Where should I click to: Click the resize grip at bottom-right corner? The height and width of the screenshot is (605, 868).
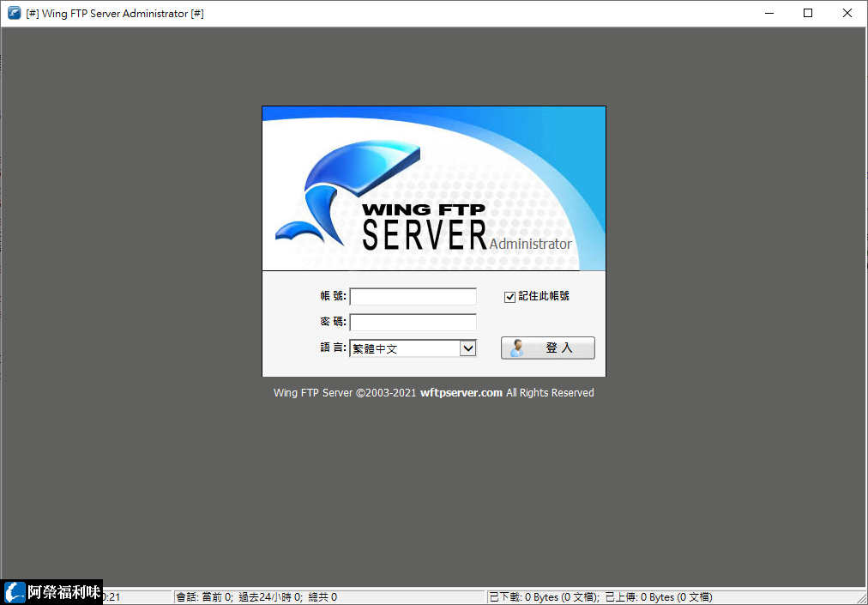pos(863,601)
